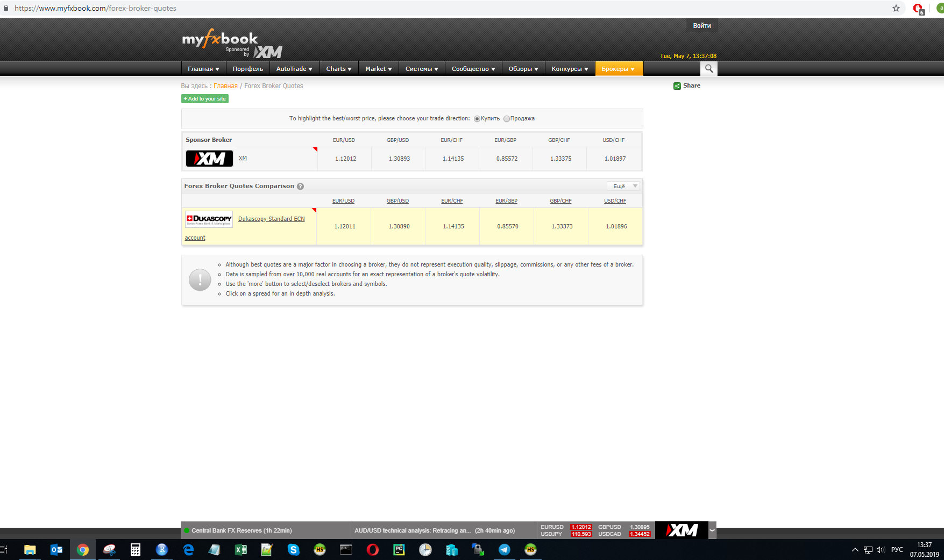Sort by EUR/USD column in comparison table
Viewport: 944px width, 560px height.
(343, 201)
